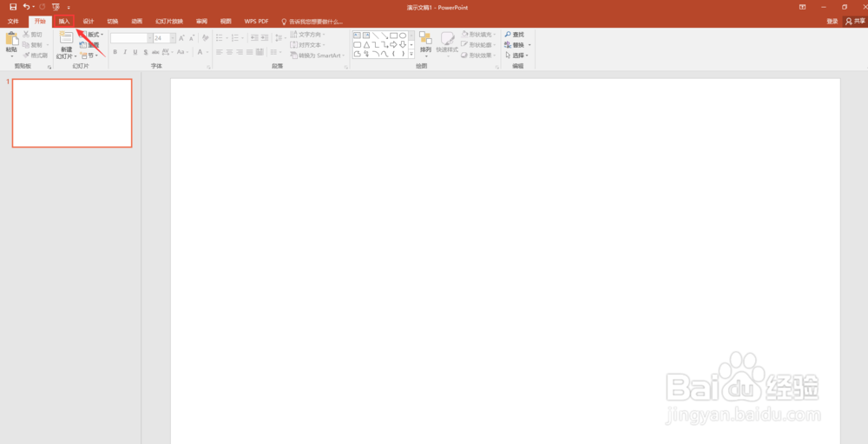Open Line Spacing dropdown
Image resolution: width=868 pixels, height=444 pixels.
coord(280,38)
